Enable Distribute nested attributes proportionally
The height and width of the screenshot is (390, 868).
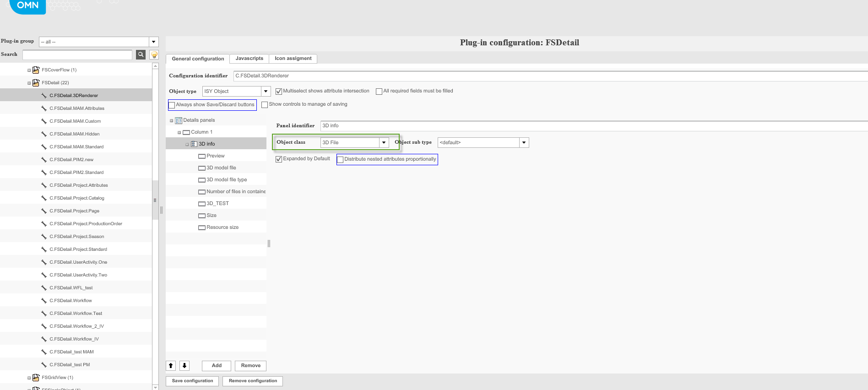pyautogui.click(x=340, y=160)
